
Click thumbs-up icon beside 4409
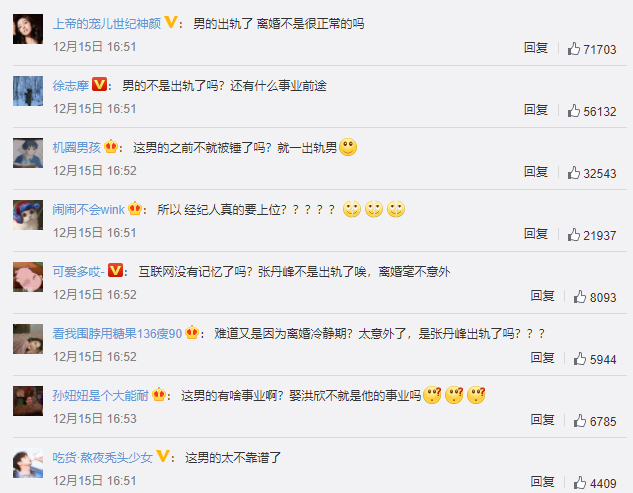pyautogui.click(x=580, y=483)
